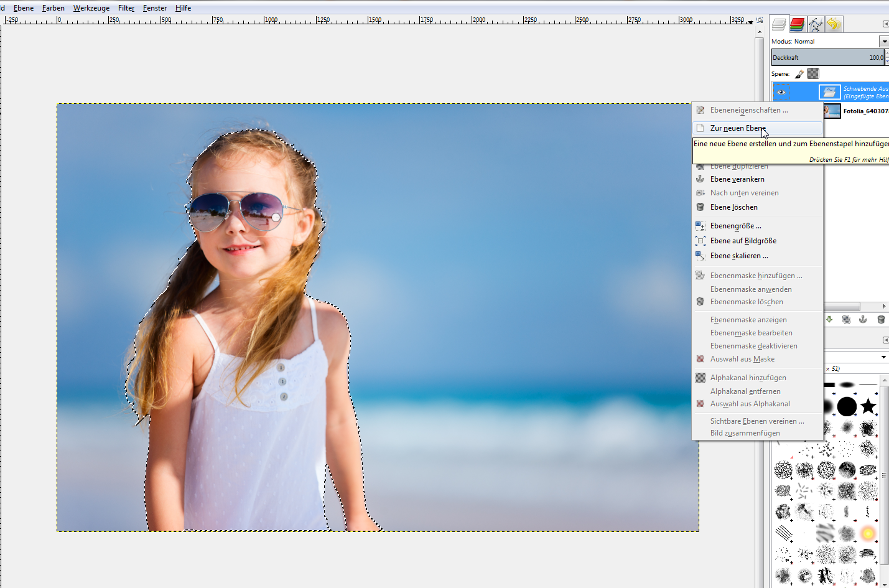This screenshot has width=889, height=588.
Task: Select the Fotolia layer thumbnail
Action: click(x=832, y=111)
